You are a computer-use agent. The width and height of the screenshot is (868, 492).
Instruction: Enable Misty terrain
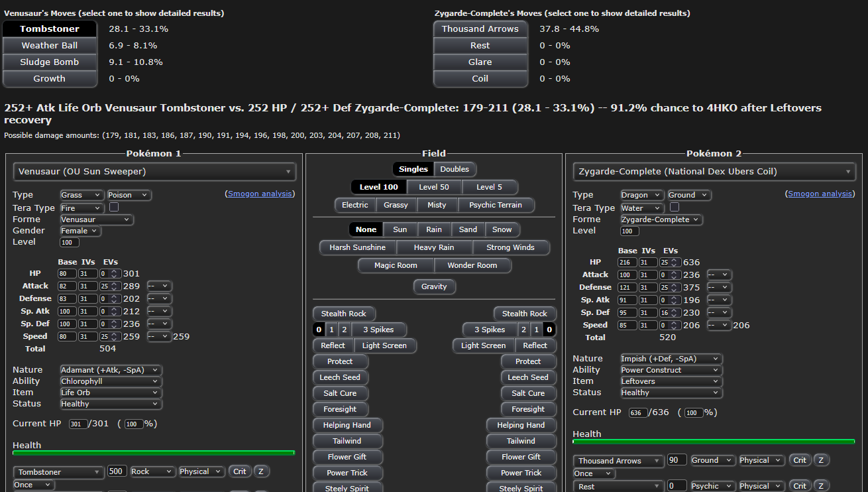coord(437,205)
